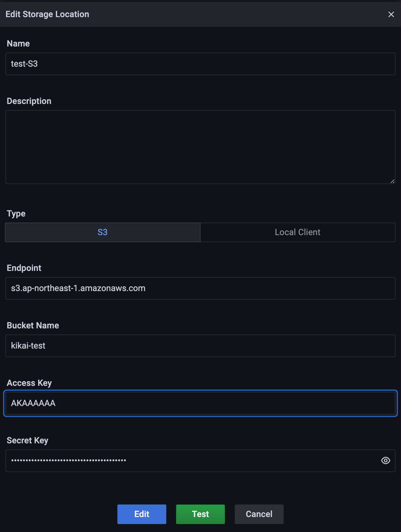Viewport: 401px width, 532px height.
Task: Click the masked Secret Key field
Action: 193,461
